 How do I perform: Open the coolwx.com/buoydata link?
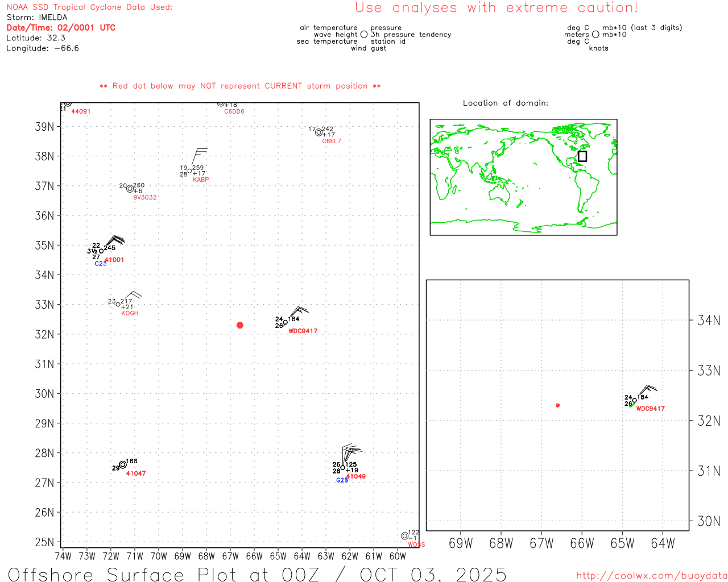tap(652, 575)
